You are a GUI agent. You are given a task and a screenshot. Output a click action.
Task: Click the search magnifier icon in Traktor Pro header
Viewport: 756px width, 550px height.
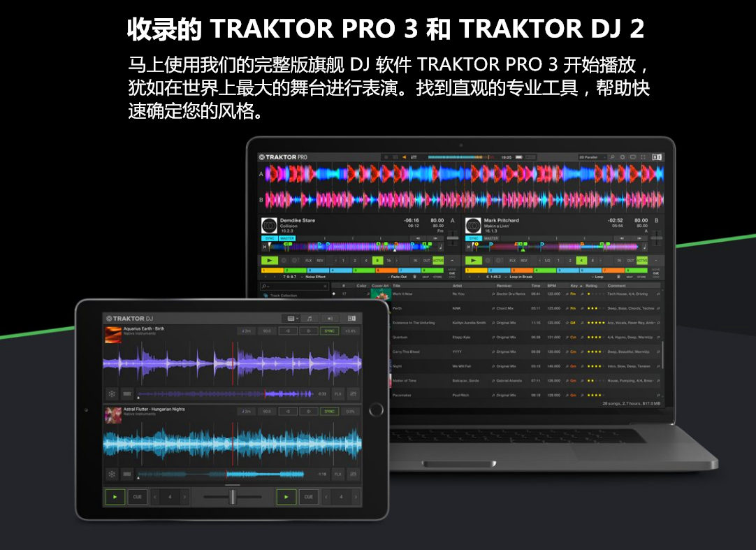pyautogui.click(x=612, y=157)
